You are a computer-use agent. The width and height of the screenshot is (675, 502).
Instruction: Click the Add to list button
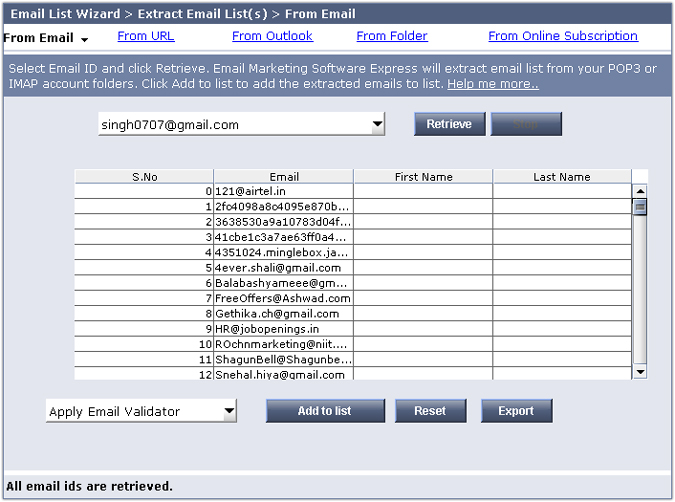tap(325, 411)
